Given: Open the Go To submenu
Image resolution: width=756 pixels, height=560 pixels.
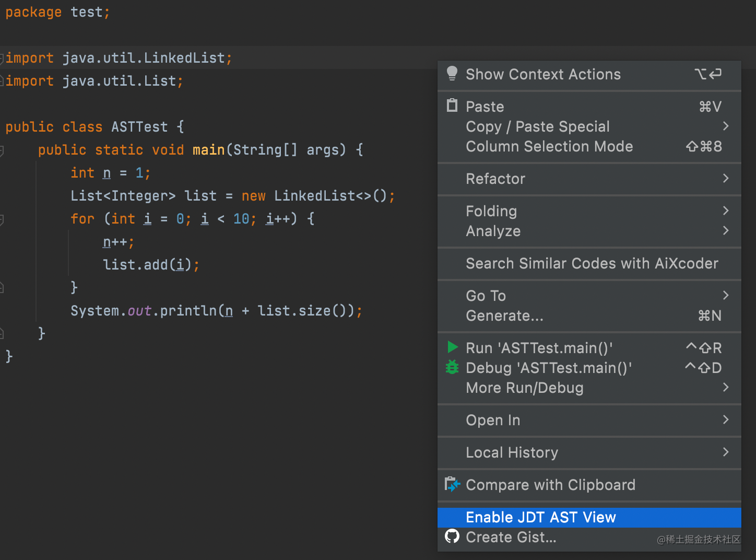Looking at the screenshot, I should (486, 296).
